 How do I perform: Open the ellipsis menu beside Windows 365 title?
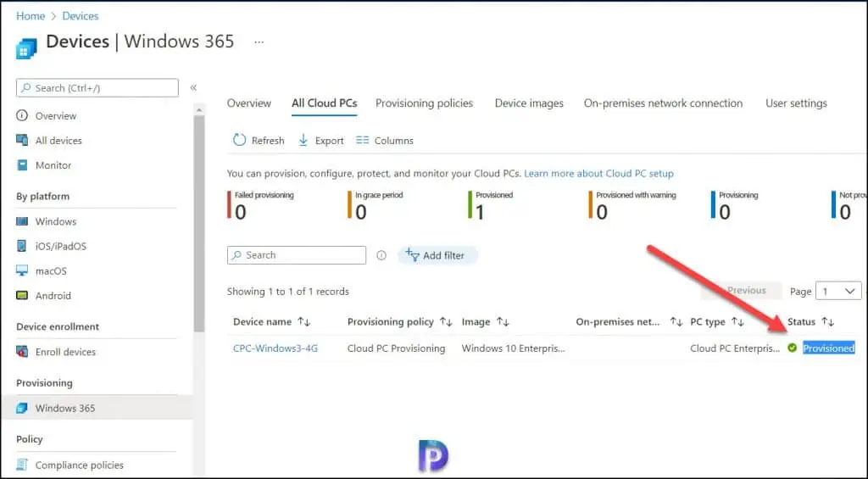(259, 42)
